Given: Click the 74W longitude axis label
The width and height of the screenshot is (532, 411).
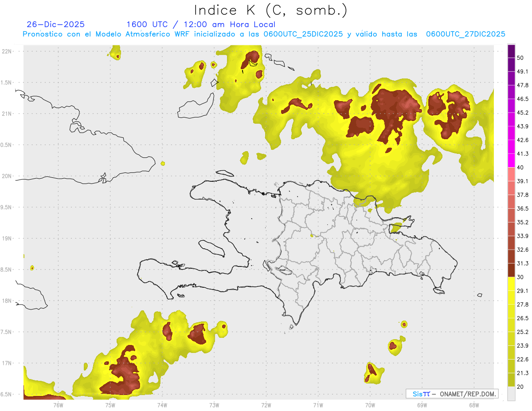Looking at the screenshot, I should click(x=162, y=405).
